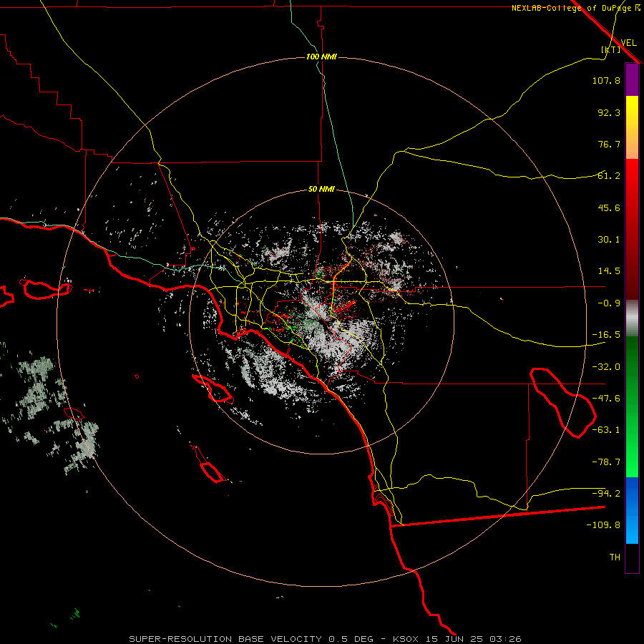This screenshot has height=644, width=644.
Task: Click the 45.6 legend value
Action: coord(609,208)
